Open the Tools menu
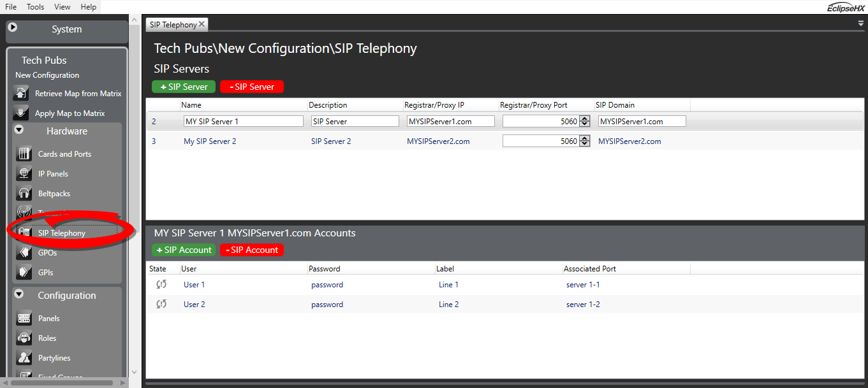This screenshot has height=388, width=868. point(36,6)
